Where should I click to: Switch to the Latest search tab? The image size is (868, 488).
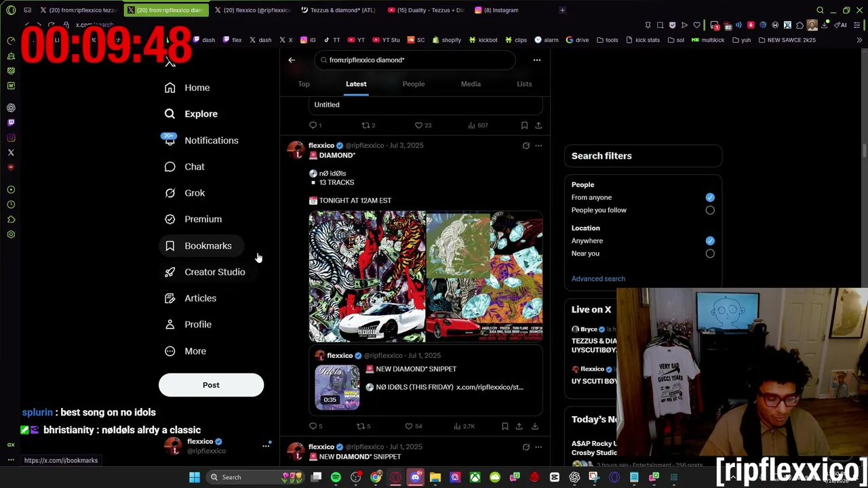click(356, 84)
